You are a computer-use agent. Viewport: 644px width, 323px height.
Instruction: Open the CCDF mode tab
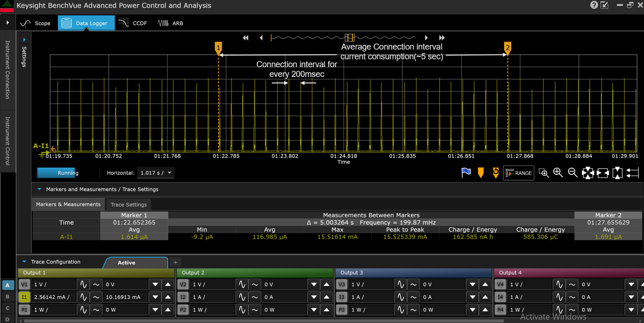132,22
